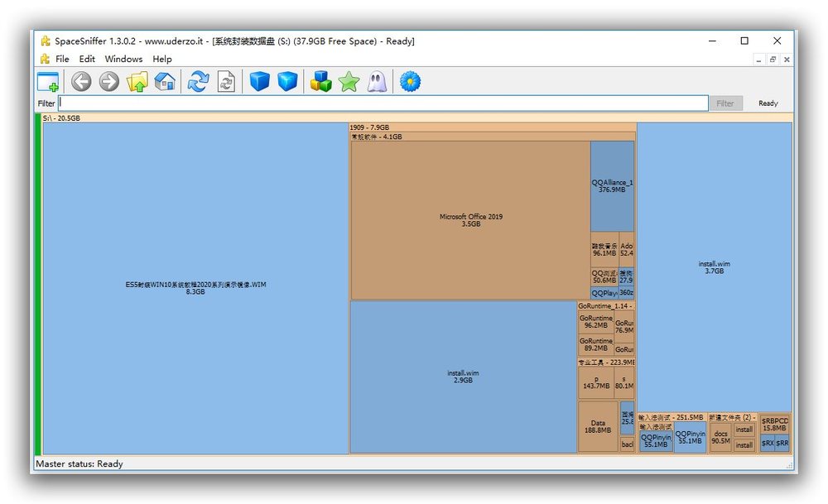The image size is (828, 504).
Task: Select the small bacl block
Action: 627,444
